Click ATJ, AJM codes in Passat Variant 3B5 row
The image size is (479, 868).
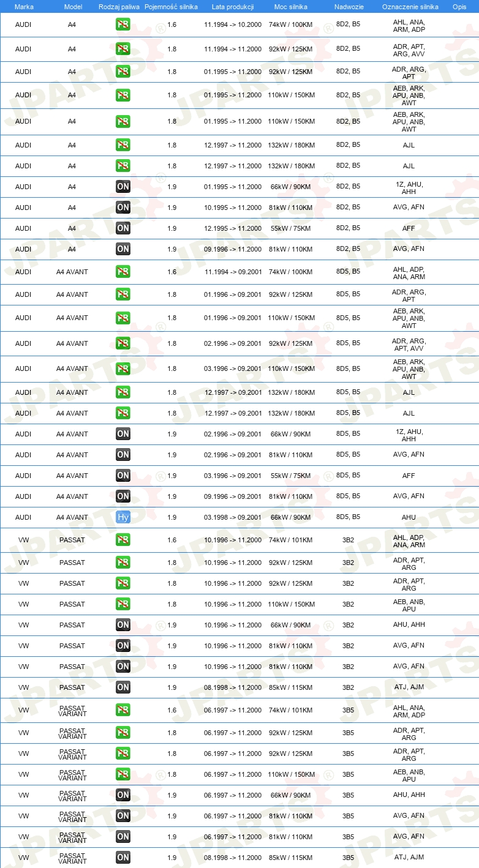pyautogui.click(x=409, y=857)
